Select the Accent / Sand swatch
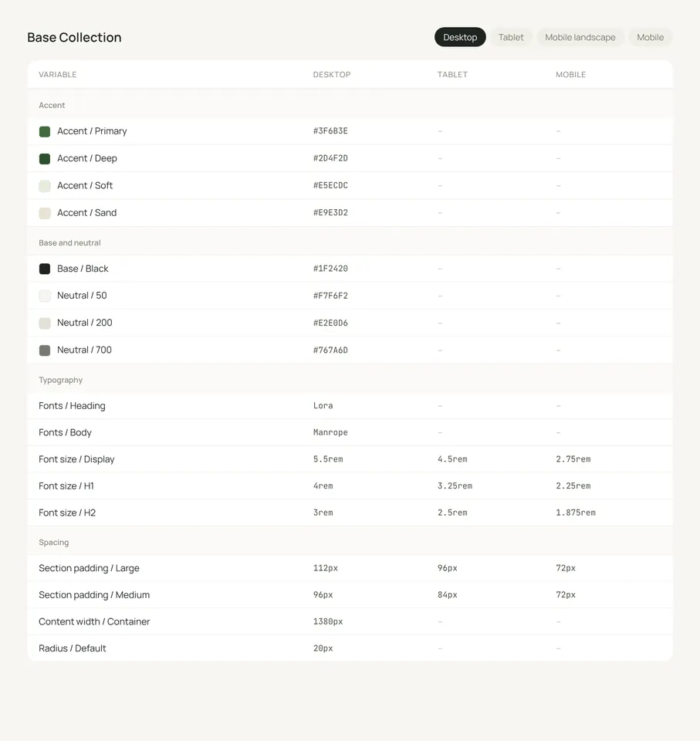This screenshot has height=741, width=700. pyautogui.click(x=45, y=213)
